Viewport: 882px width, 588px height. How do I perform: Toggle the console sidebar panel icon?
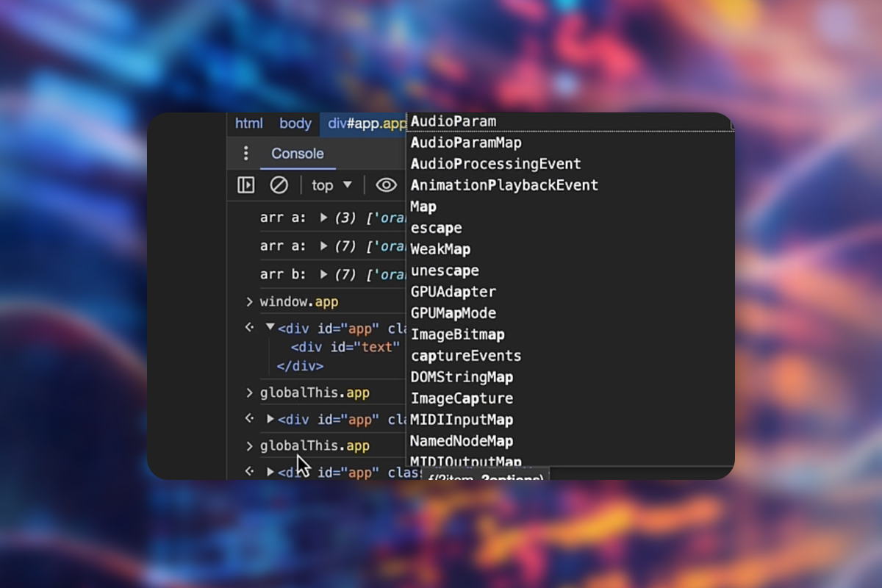[x=245, y=185]
